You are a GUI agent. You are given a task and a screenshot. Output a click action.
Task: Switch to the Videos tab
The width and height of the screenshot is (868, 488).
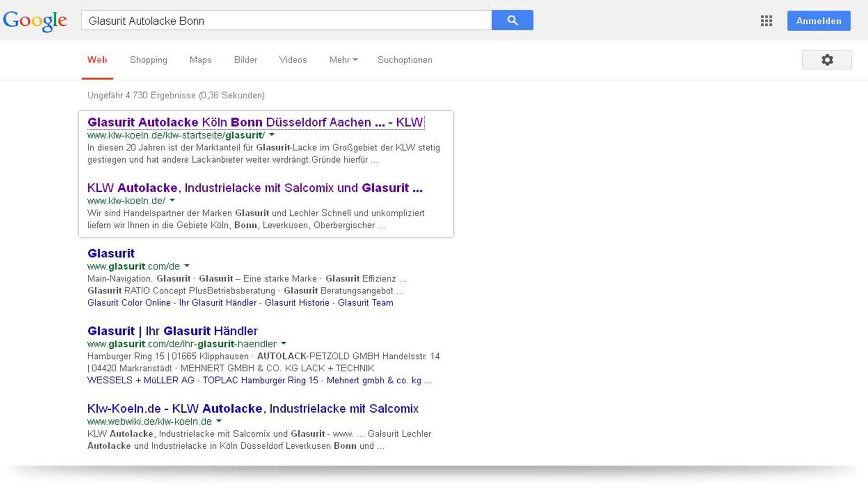pos(293,60)
